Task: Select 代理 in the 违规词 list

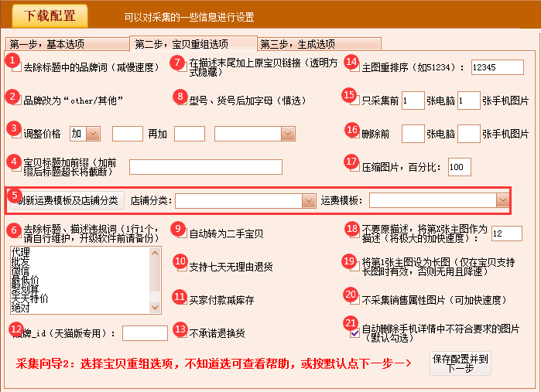Action: tap(21, 252)
